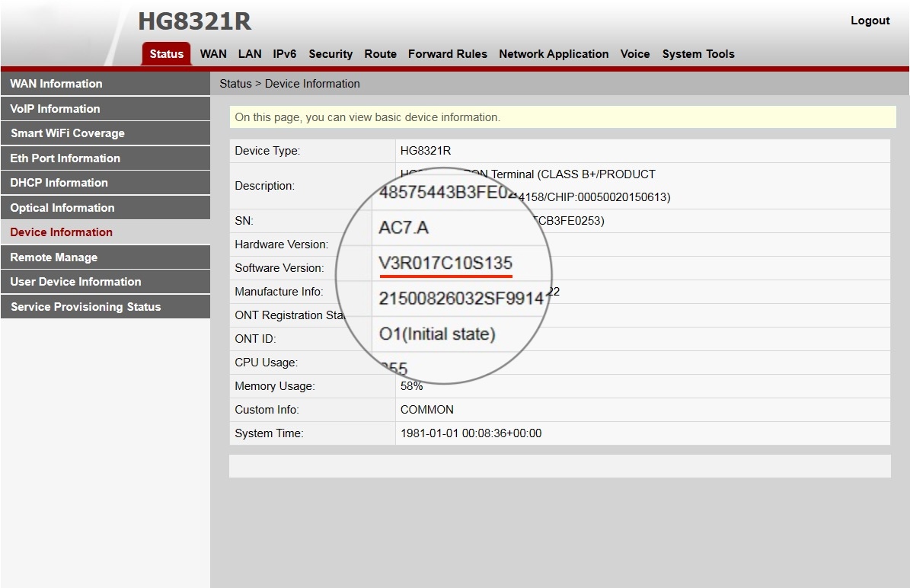Viewport: 910px width, 588px height.
Task: Click the HG8321R page heading
Action: click(x=194, y=21)
